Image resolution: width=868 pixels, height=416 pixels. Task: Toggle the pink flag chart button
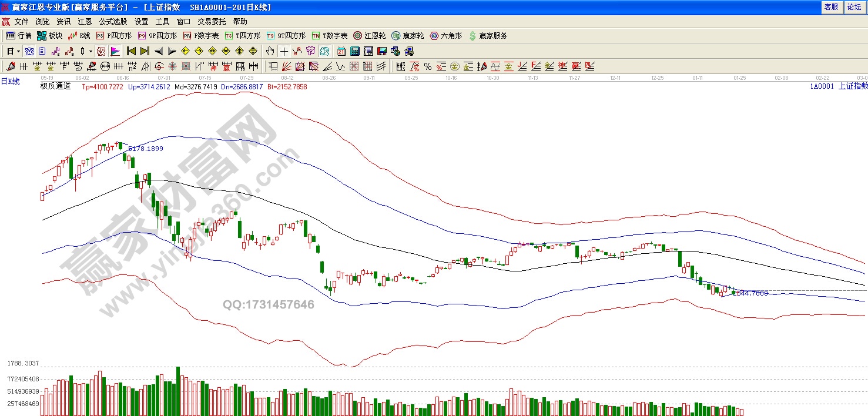(115, 51)
